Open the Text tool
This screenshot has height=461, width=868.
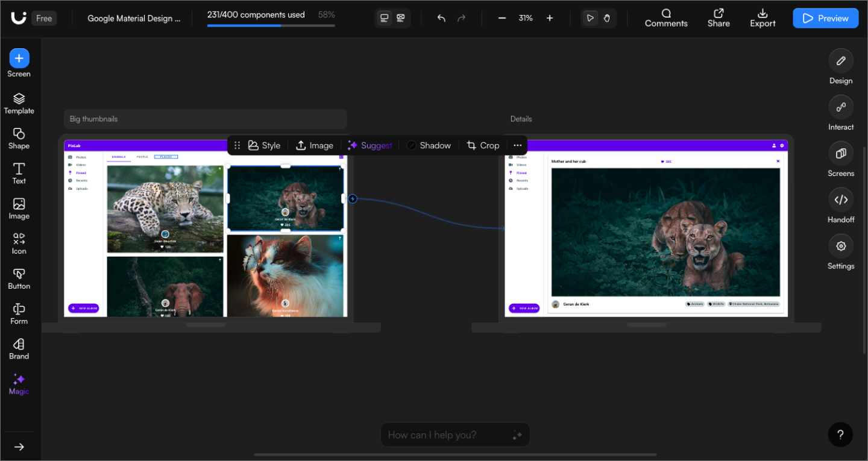pos(19,174)
